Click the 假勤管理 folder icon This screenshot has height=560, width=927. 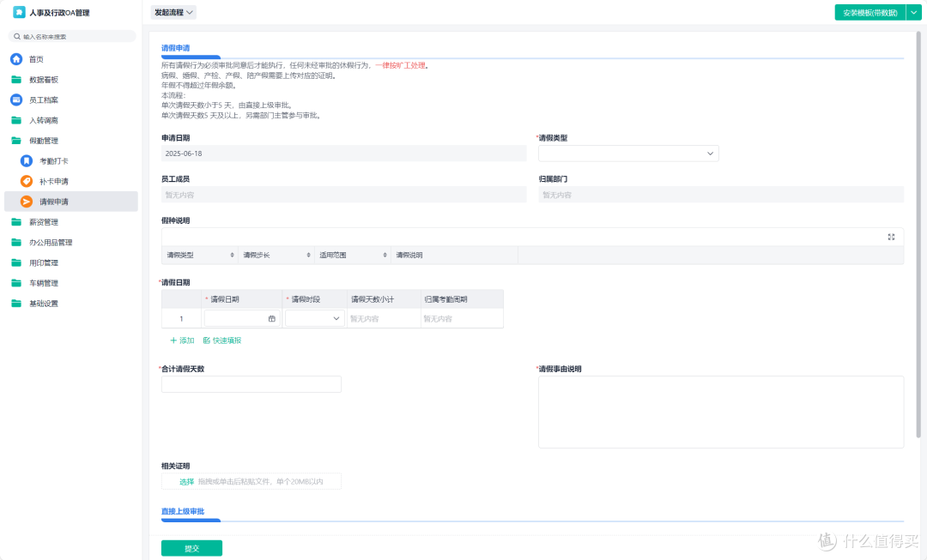coord(16,141)
